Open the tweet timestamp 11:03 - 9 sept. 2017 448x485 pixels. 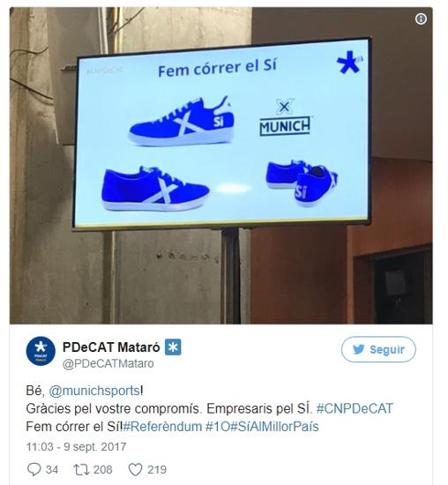(x=76, y=447)
